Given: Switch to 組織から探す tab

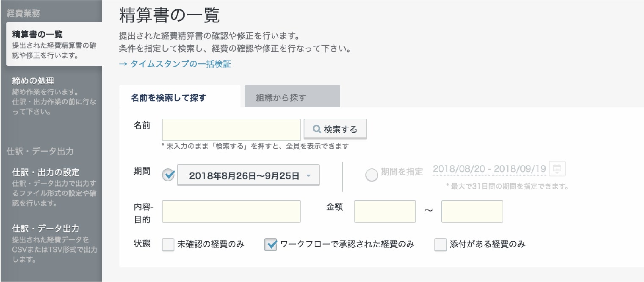Looking at the screenshot, I should pyautogui.click(x=292, y=97).
